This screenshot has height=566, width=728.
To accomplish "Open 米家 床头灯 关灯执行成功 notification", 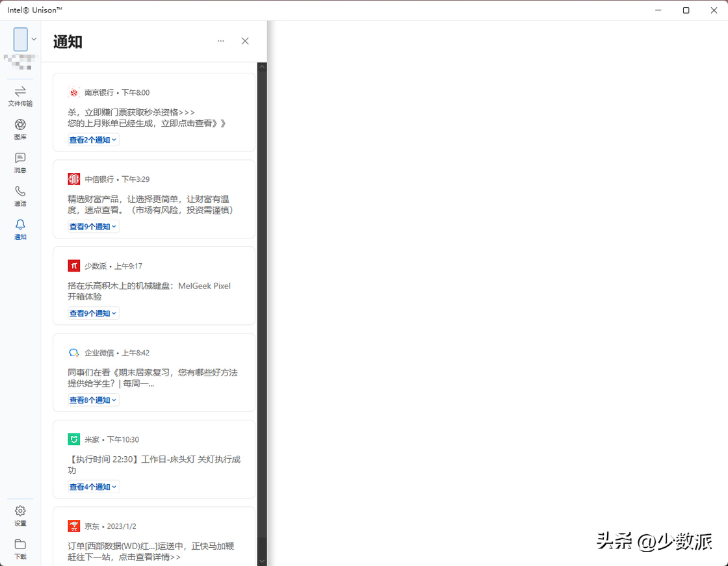I will (x=154, y=465).
